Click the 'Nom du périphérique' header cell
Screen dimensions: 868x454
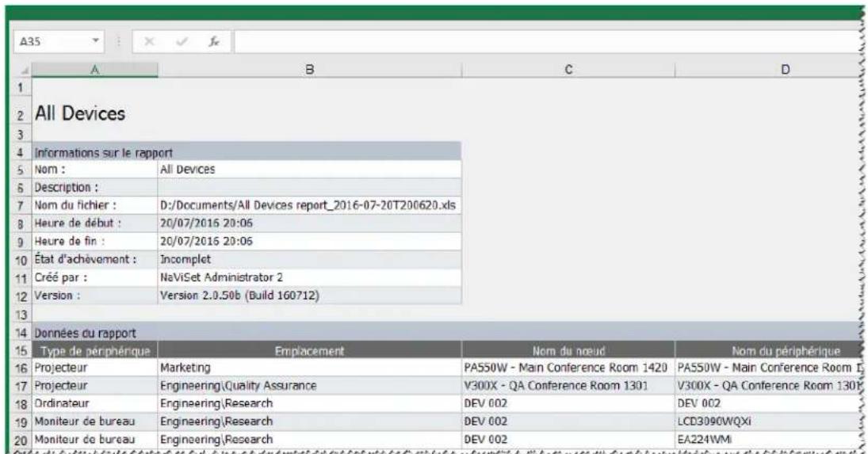pyautogui.click(x=768, y=350)
